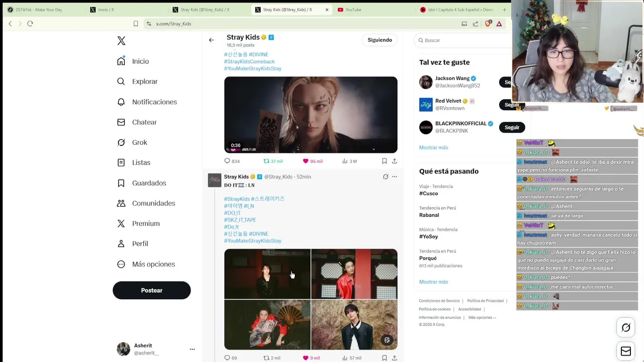Click reply icon with 834 replies

pyautogui.click(x=227, y=161)
